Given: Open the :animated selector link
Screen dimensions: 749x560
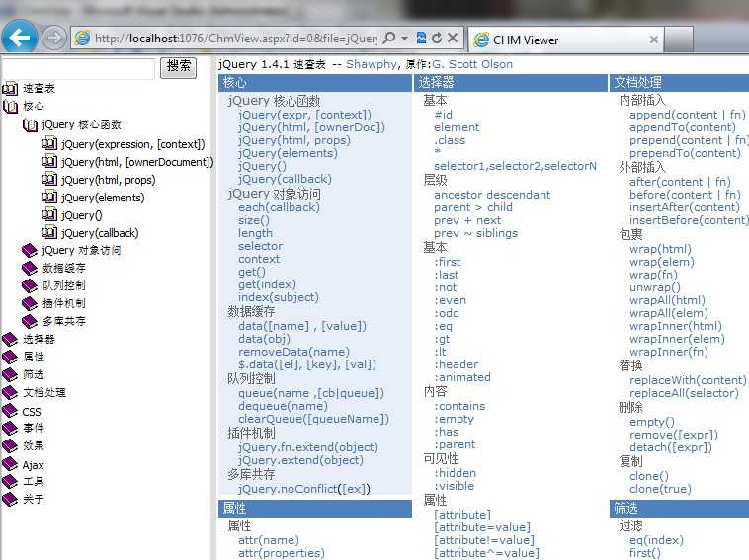Looking at the screenshot, I should (x=461, y=377).
